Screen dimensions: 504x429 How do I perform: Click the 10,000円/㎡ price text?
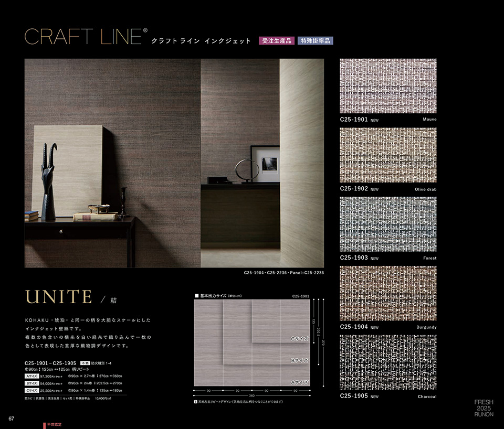coord(103,399)
